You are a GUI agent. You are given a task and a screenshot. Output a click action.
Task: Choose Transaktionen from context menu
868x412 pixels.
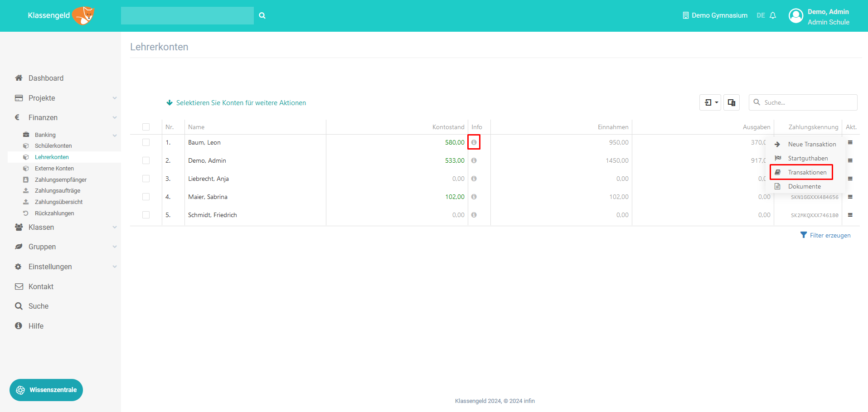coord(801,172)
